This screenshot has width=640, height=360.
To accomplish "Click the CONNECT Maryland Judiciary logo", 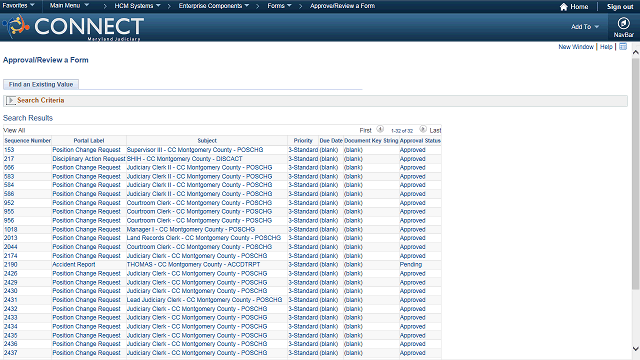I will click(73, 27).
